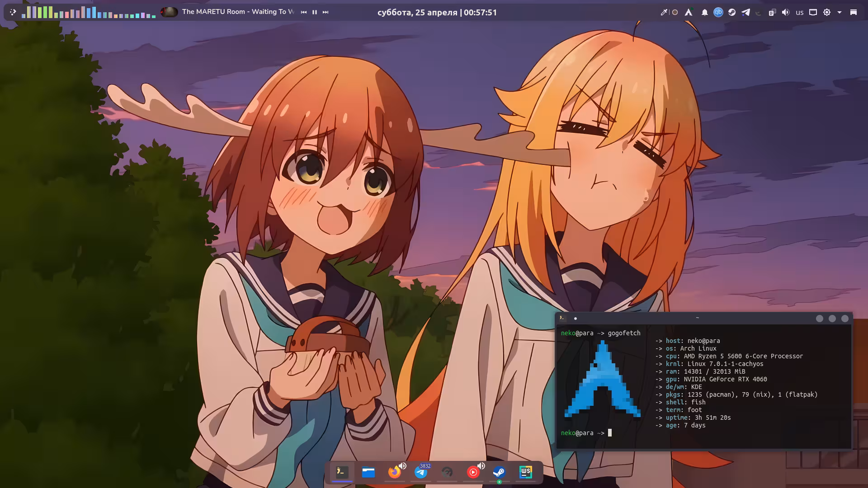Click the terminal window menu icon

pyautogui.click(x=562, y=318)
